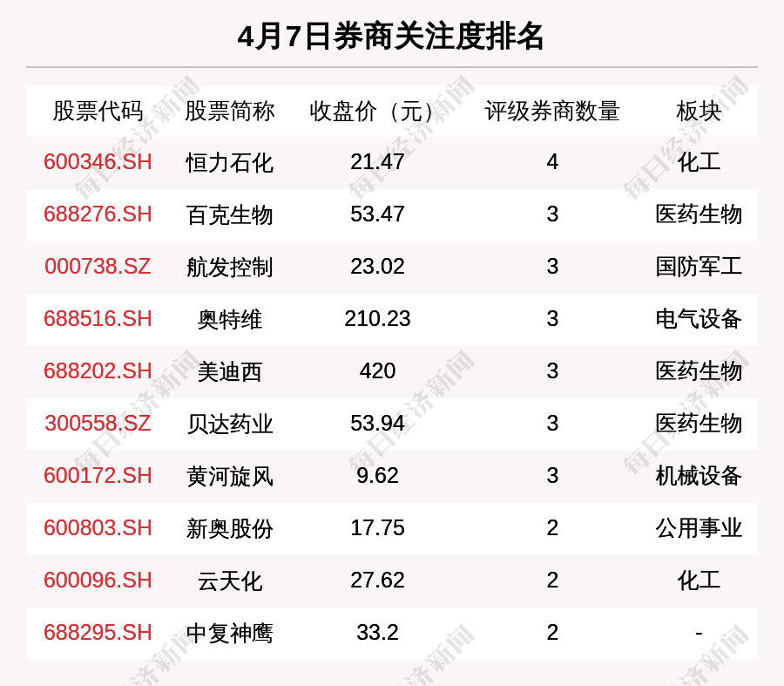Click sector 医药生物 in 美迪西 row
This screenshot has width=784, height=686.
(x=699, y=371)
